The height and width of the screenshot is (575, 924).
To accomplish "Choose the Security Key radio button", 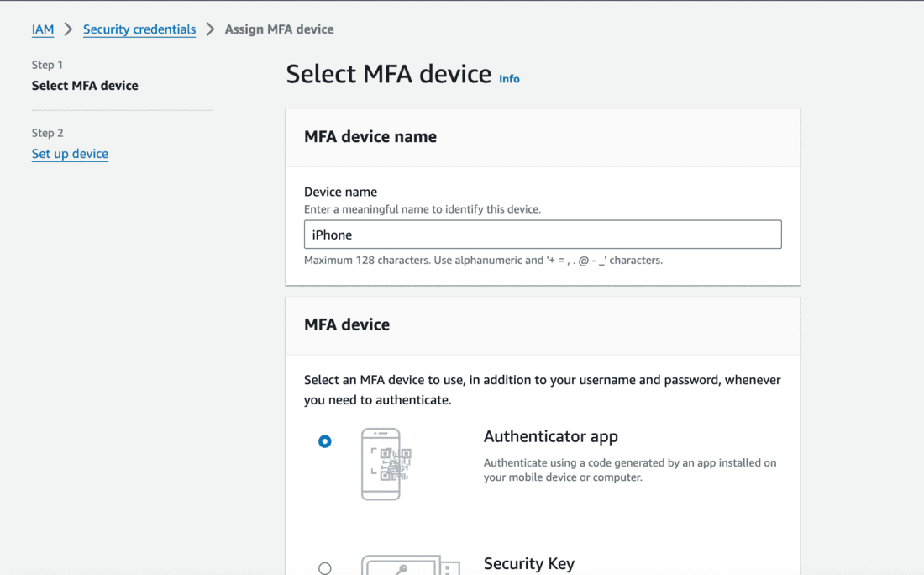I will [x=325, y=568].
